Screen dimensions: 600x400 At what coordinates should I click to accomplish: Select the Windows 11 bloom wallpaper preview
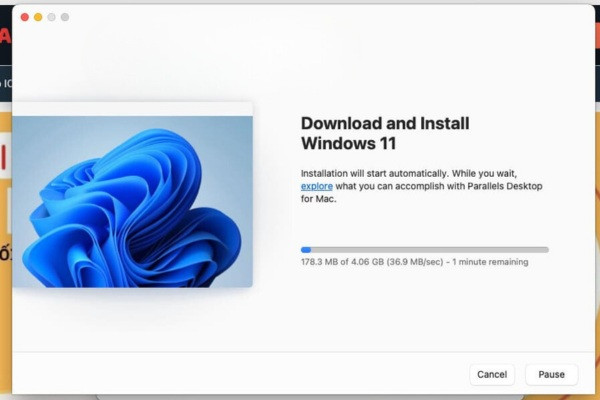[x=132, y=202]
